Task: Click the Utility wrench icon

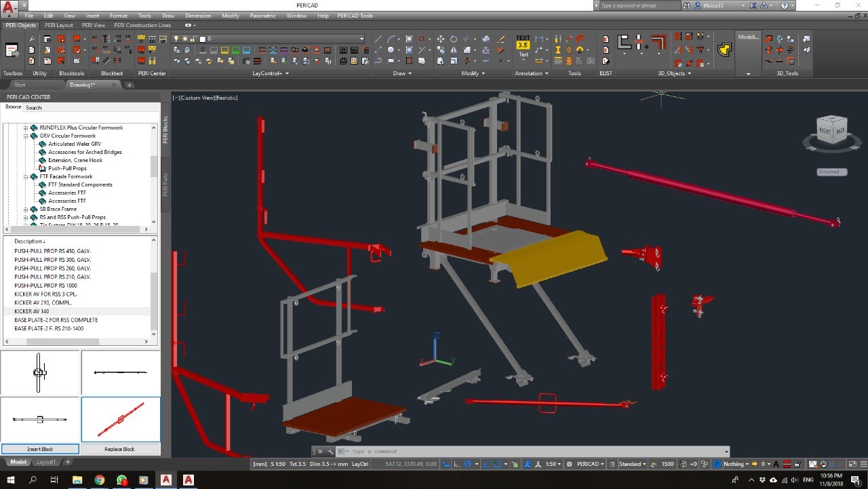Action: (x=32, y=39)
